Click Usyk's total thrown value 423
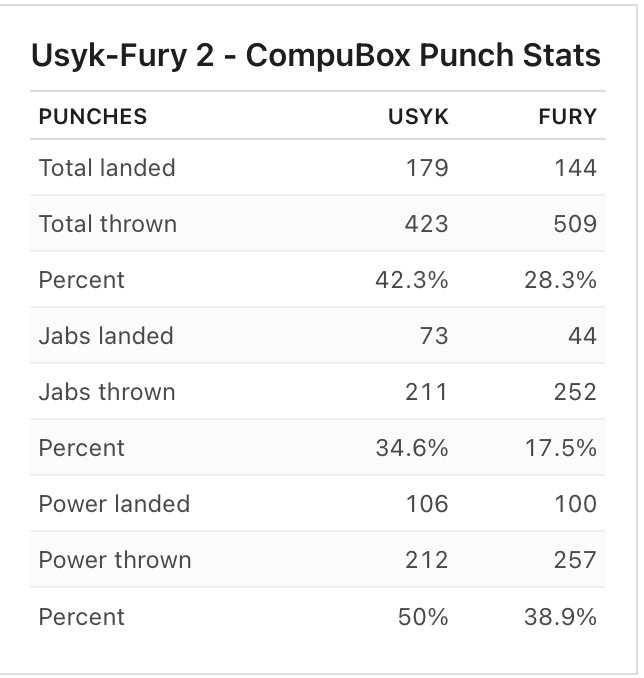 point(426,224)
